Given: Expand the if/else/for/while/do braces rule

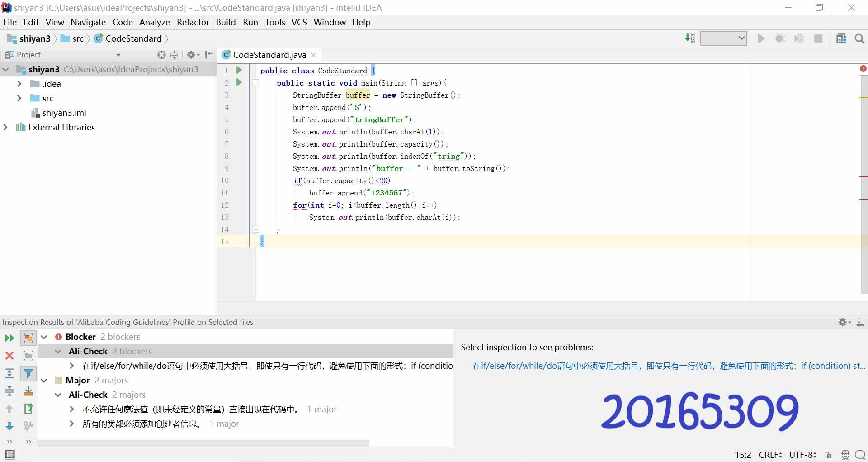Looking at the screenshot, I should pyautogui.click(x=71, y=366).
